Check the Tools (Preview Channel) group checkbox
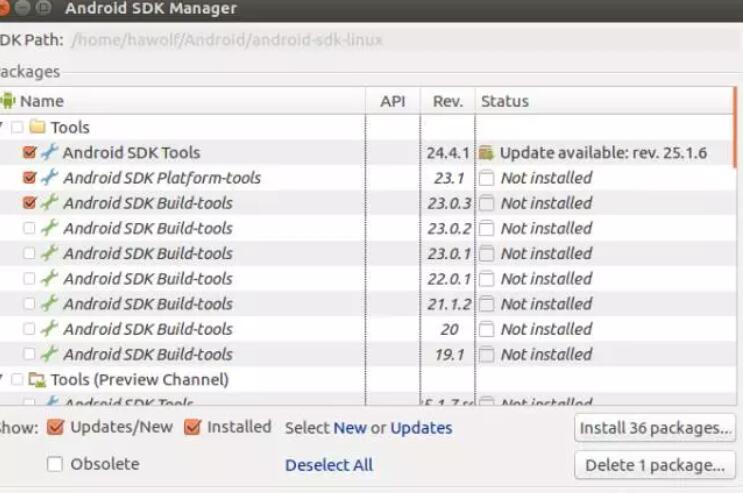Viewport: 744px width, 493px height. coord(17,380)
